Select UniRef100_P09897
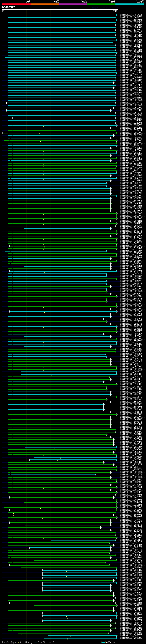146x644 pixels. click(x=131, y=193)
